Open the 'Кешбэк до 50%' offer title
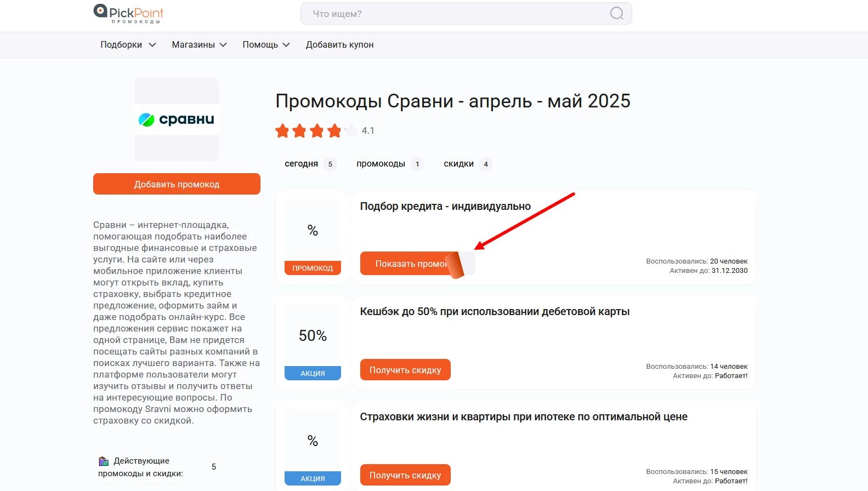Screen dimensions: 868x491 tap(495, 312)
